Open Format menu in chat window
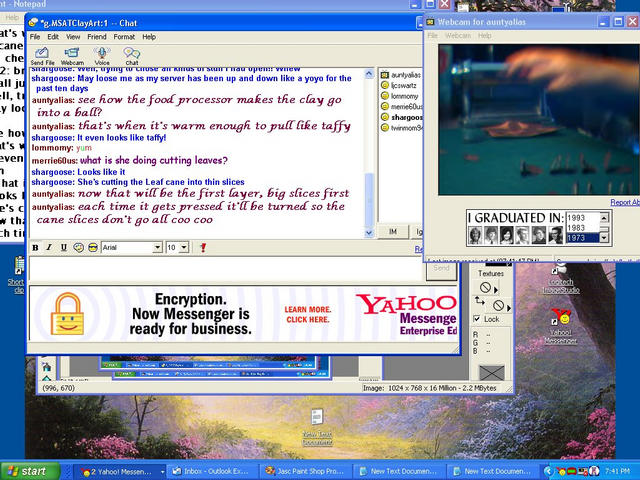Image resolution: width=640 pixels, height=480 pixels. 124,37
